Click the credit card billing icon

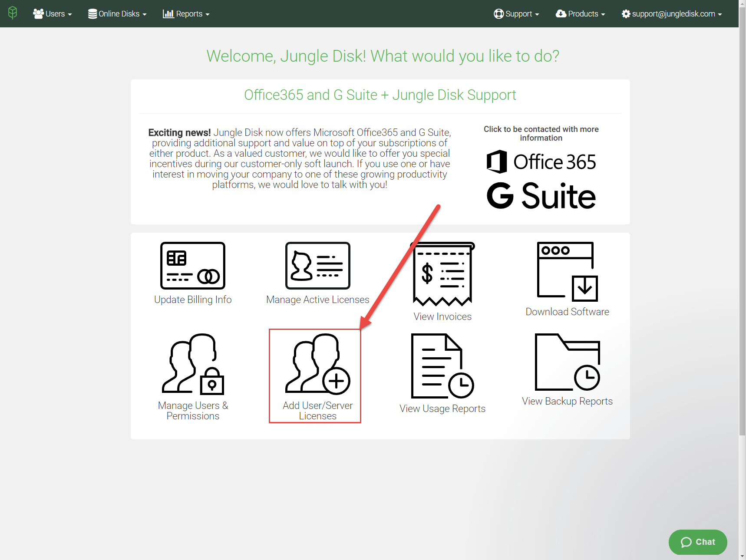(x=193, y=266)
